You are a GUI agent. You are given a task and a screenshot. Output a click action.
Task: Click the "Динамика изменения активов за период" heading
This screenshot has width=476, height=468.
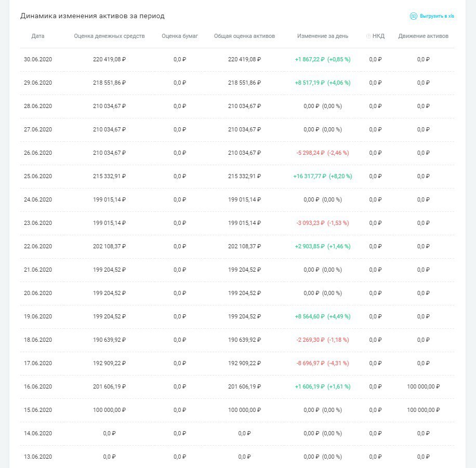[x=92, y=16]
